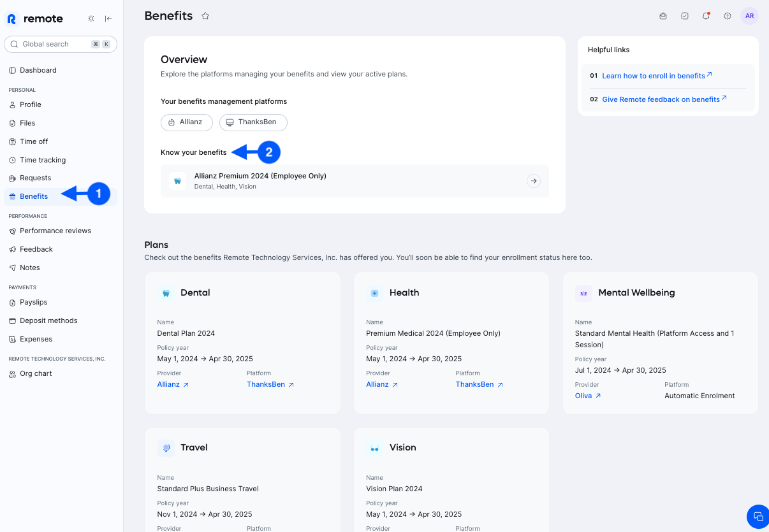Click tooth icon on Allianz Premium row
This screenshot has height=532, width=769.
tap(178, 181)
